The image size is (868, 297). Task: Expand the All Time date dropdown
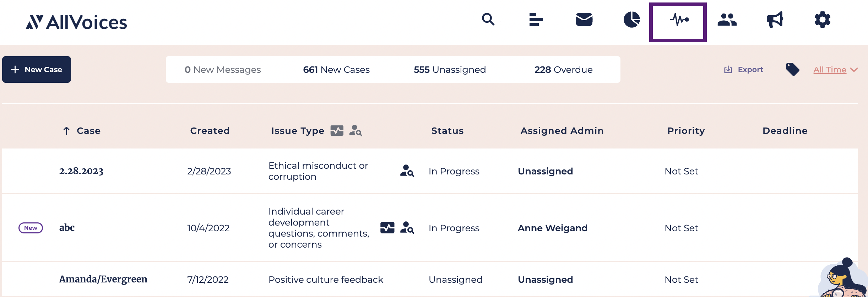click(836, 70)
